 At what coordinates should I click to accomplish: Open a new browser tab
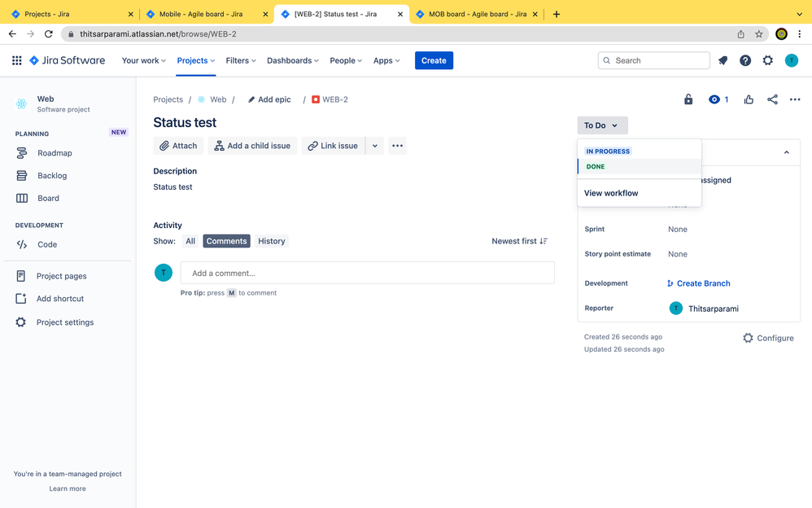pos(557,14)
